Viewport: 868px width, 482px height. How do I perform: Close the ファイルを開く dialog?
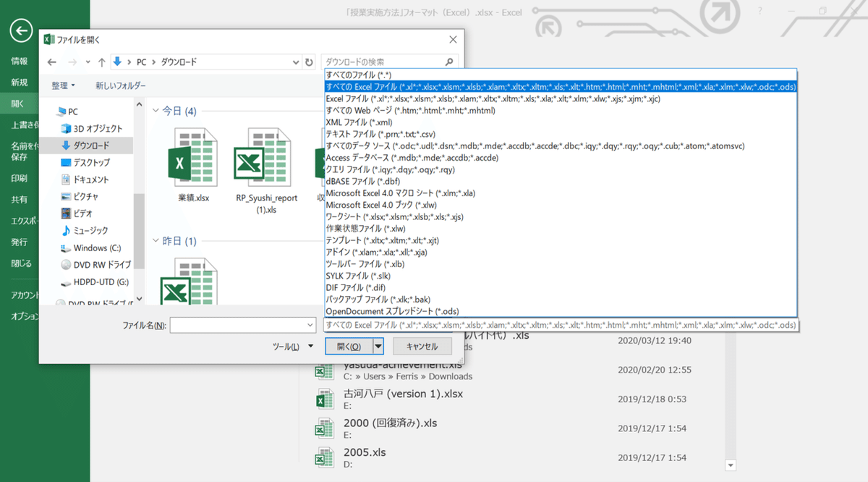click(453, 40)
